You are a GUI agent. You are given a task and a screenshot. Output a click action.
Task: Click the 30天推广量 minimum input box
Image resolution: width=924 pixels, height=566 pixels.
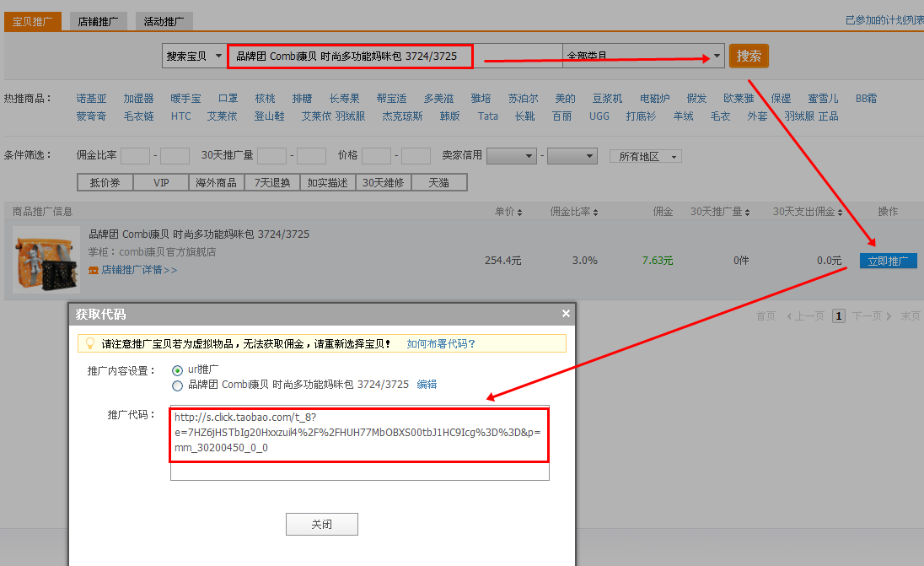[x=271, y=156]
